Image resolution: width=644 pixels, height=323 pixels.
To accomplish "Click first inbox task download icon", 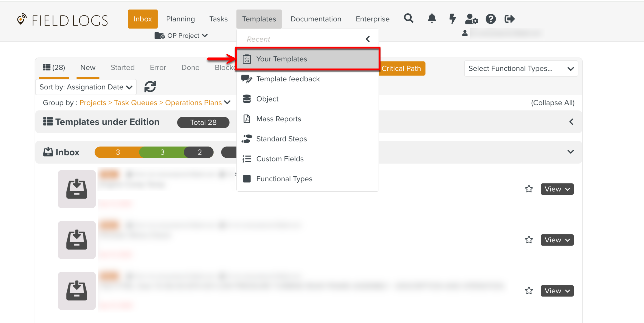I will coord(77,189).
